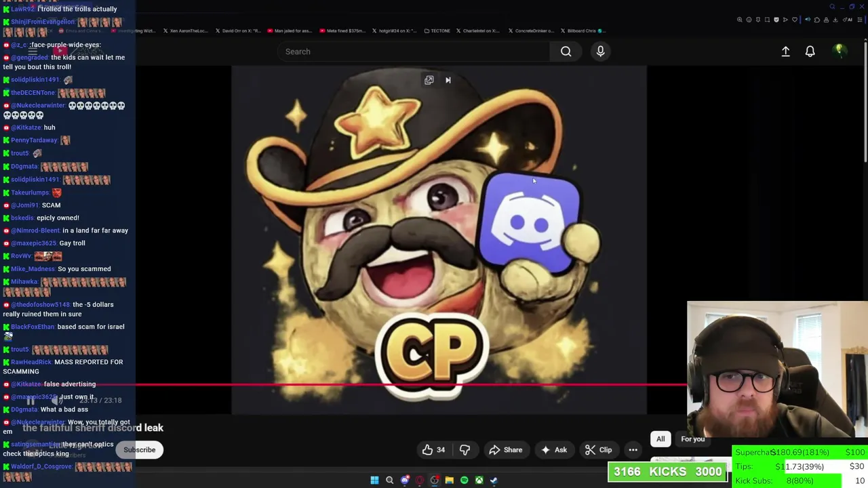Open Discord from the taskbar
The height and width of the screenshot is (488, 868).
pos(405,481)
